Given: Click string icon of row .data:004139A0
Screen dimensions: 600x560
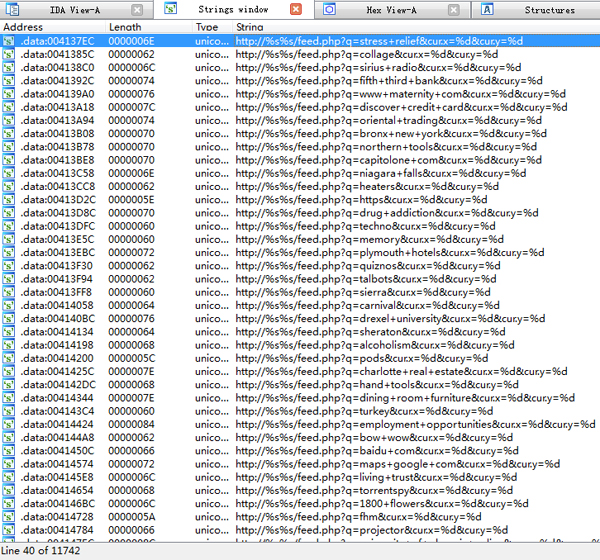Looking at the screenshot, I should (9, 94).
